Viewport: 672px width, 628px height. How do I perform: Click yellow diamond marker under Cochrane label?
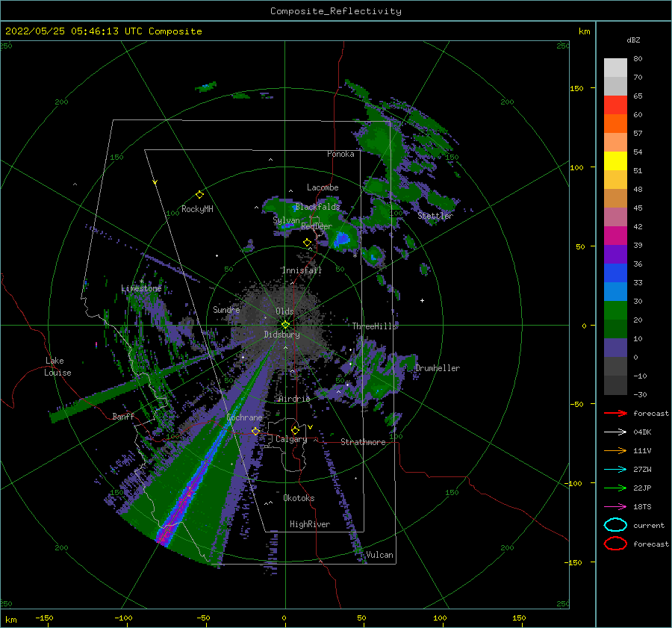coord(255,431)
